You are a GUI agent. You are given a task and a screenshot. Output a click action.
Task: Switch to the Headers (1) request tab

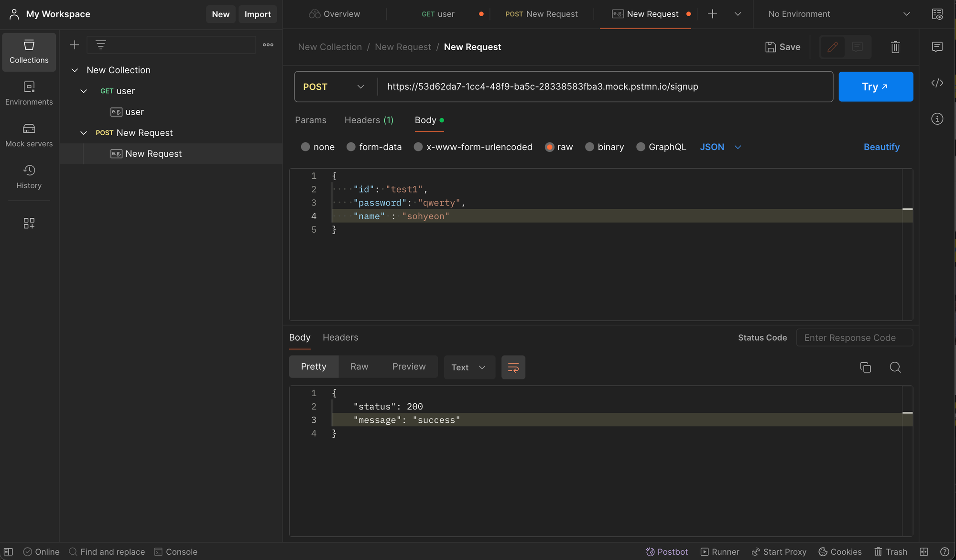click(x=369, y=120)
